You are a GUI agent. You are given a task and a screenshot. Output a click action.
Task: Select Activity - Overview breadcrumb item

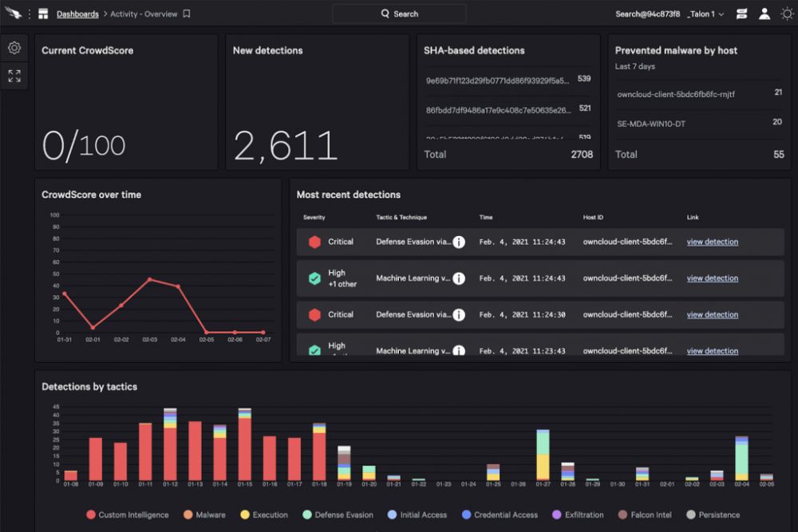(144, 14)
